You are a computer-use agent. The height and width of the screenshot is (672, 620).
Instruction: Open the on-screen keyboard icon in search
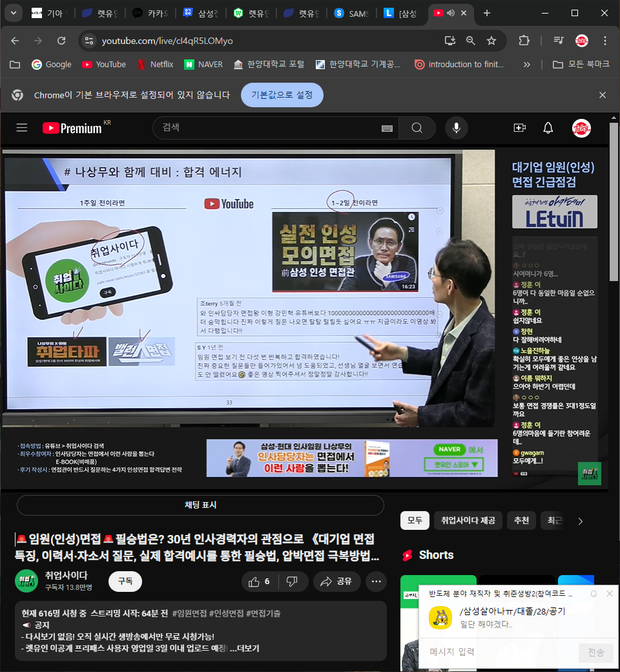pyautogui.click(x=387, y=129)
